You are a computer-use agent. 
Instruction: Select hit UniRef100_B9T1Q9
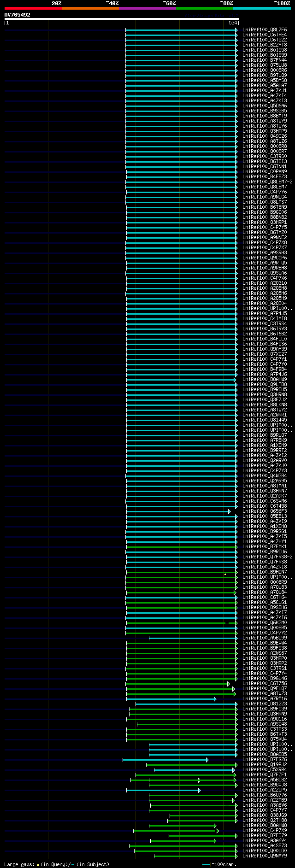[x=265, y=76]
